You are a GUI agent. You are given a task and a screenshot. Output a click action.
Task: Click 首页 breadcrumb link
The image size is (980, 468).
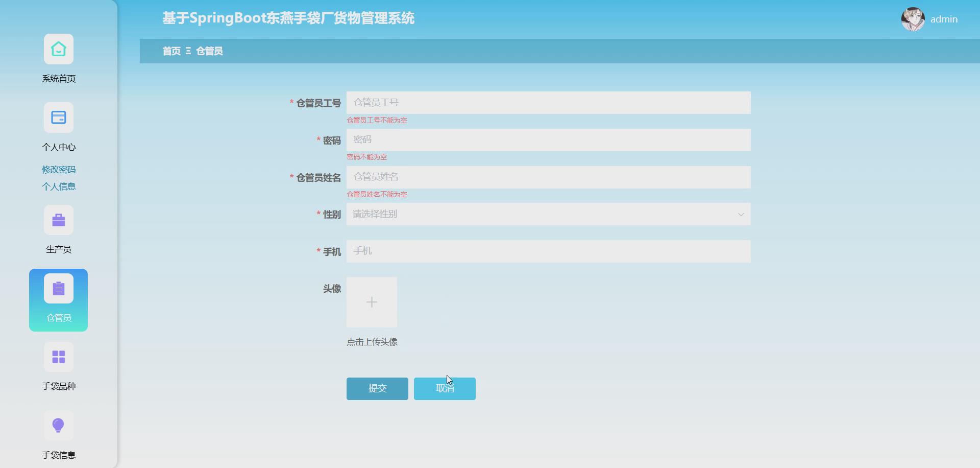pyautogui.click(x=171, y=51)
